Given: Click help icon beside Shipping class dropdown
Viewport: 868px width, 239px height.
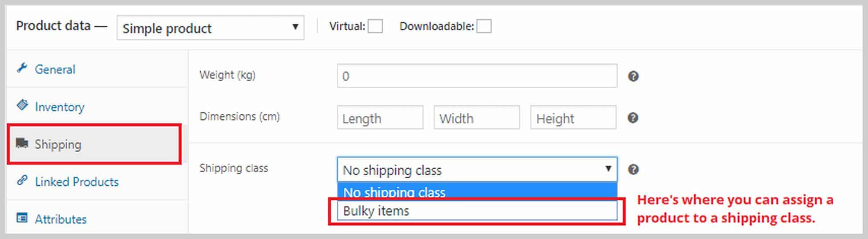Looking at the screenshot, I should pos(633,170).
